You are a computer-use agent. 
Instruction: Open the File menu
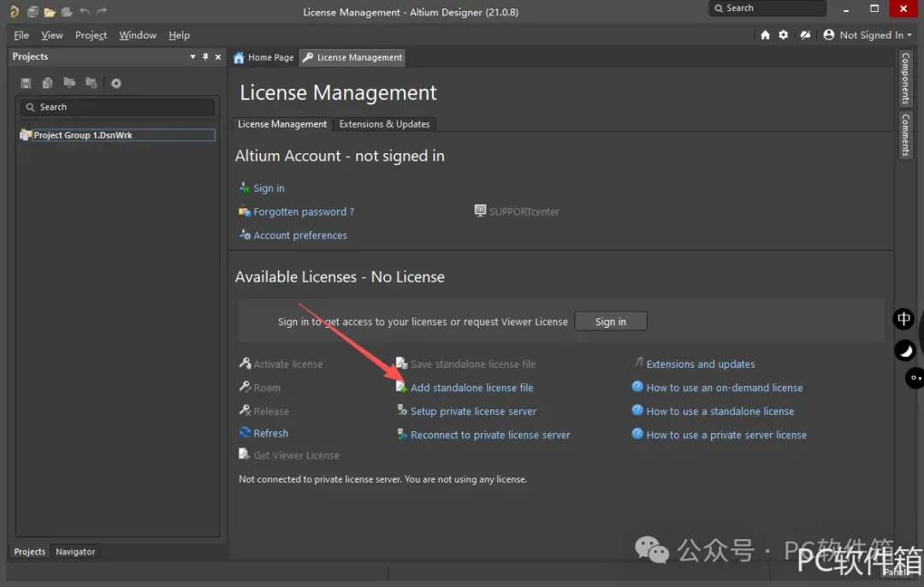click(x=21, y=35)
